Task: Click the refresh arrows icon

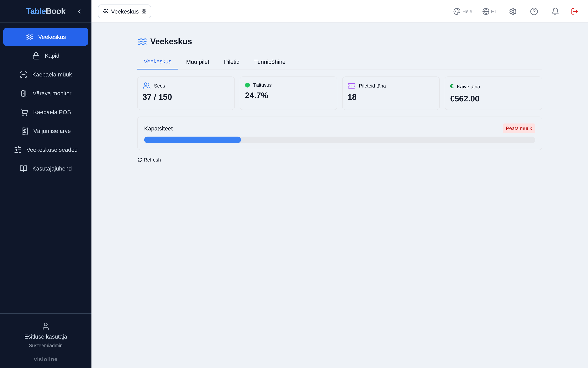Action: click(139, 160)
